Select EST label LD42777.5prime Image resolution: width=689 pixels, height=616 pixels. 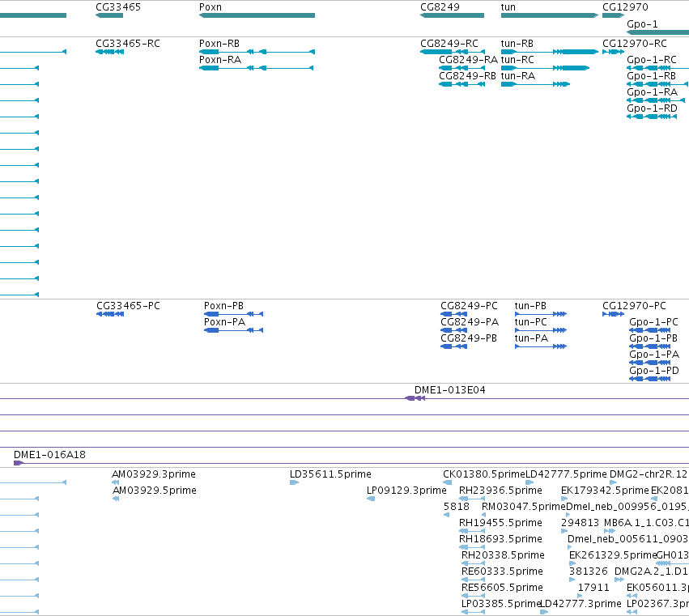coord(567,474)
